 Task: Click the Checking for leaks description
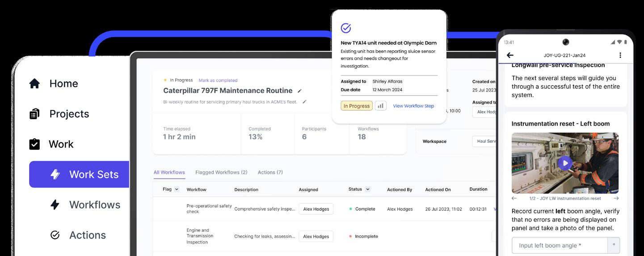coord(265,236)
